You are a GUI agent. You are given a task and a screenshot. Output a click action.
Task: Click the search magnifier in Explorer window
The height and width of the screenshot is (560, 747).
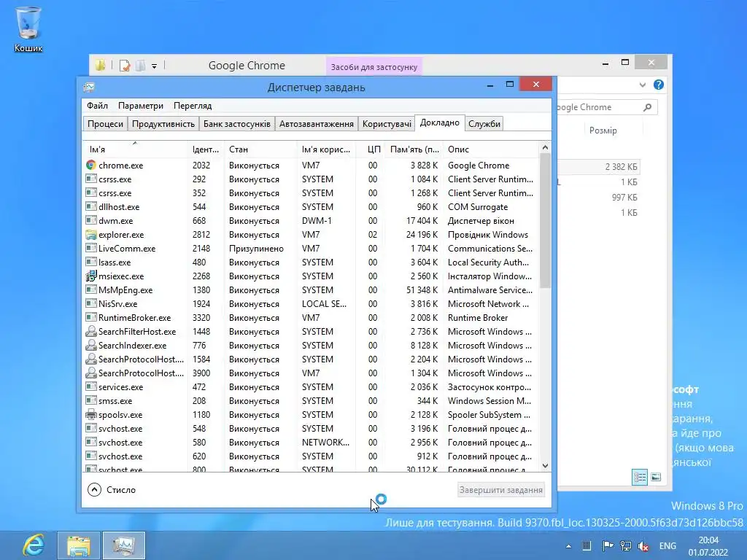click(648, 107)
